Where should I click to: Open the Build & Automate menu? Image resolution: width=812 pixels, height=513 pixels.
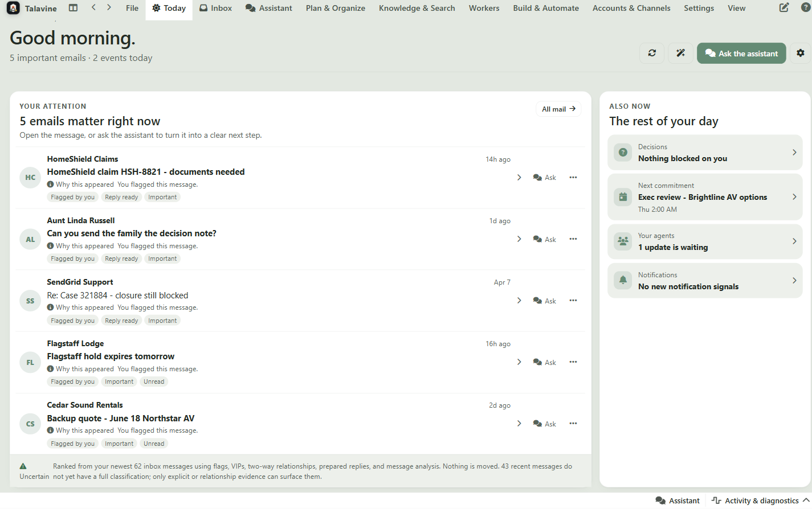(x=546, y=8)
